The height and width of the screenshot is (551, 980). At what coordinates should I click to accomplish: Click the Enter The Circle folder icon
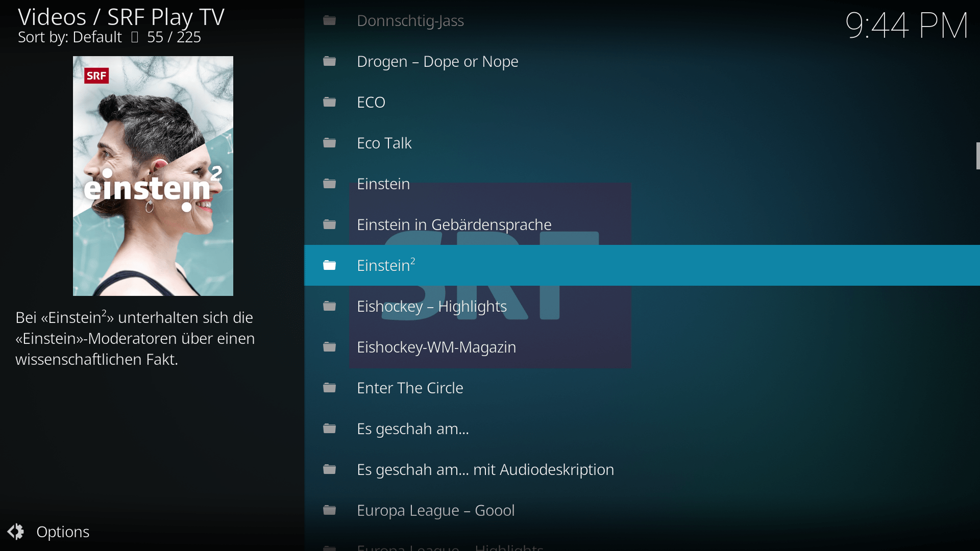tap(330, 388)
